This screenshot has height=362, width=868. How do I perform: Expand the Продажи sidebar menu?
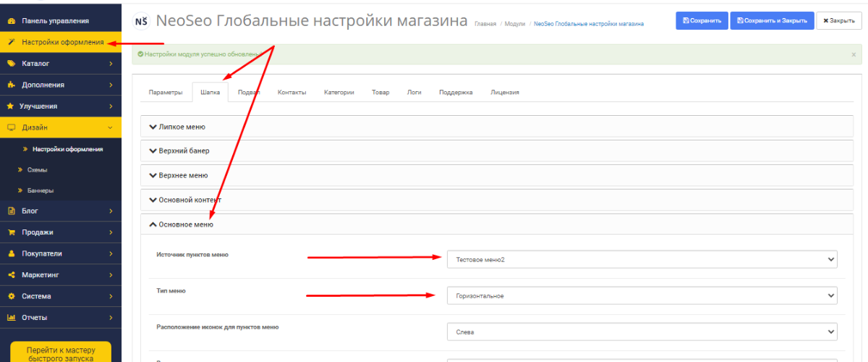point(61,232)
